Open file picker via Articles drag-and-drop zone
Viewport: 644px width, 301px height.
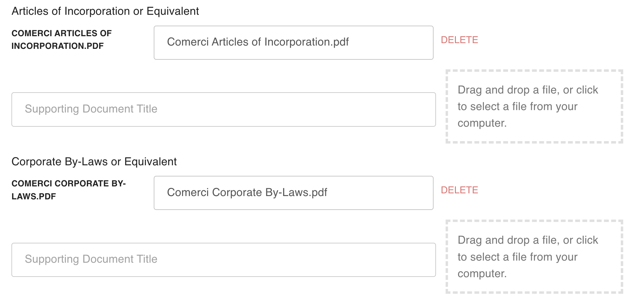534,106
